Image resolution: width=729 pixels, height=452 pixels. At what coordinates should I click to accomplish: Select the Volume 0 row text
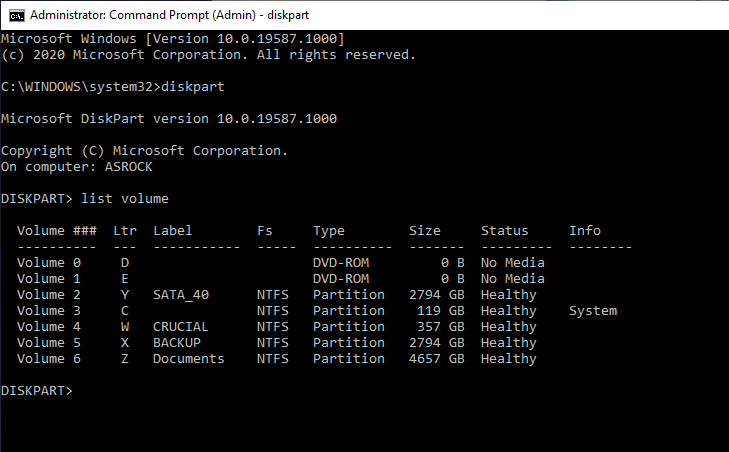[x=281, y=263]
